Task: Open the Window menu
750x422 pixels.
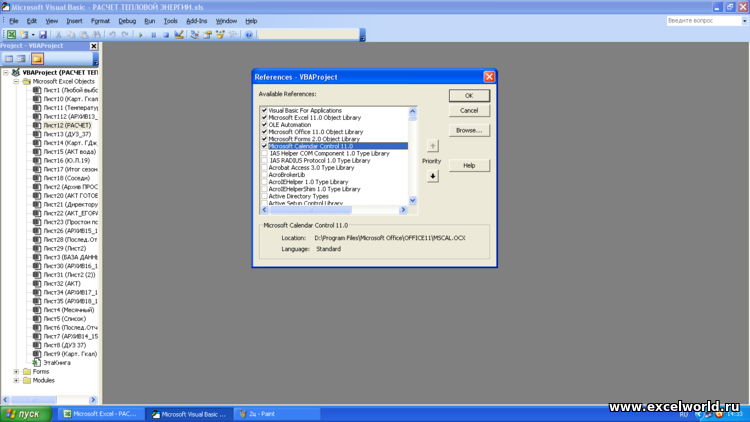Action: pos(226,21)
